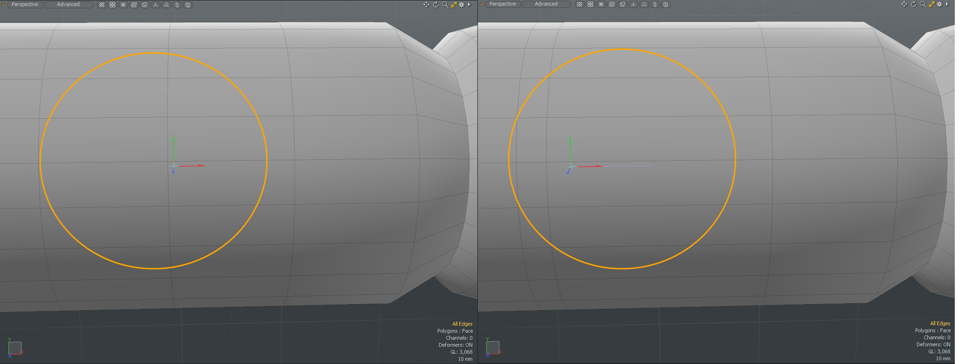The image size is (980, 364).
Task: Open the Advanced shading dropdown in left viewport
Action: click(x=68, y=5)
